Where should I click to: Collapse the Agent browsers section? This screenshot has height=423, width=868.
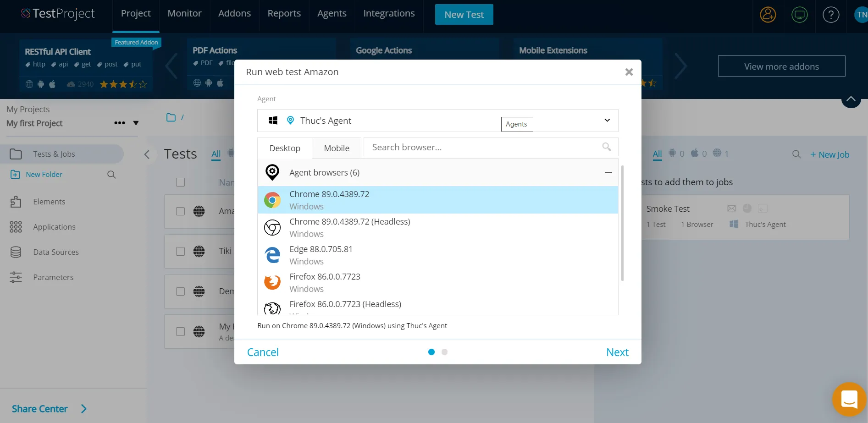coord(608,172)
